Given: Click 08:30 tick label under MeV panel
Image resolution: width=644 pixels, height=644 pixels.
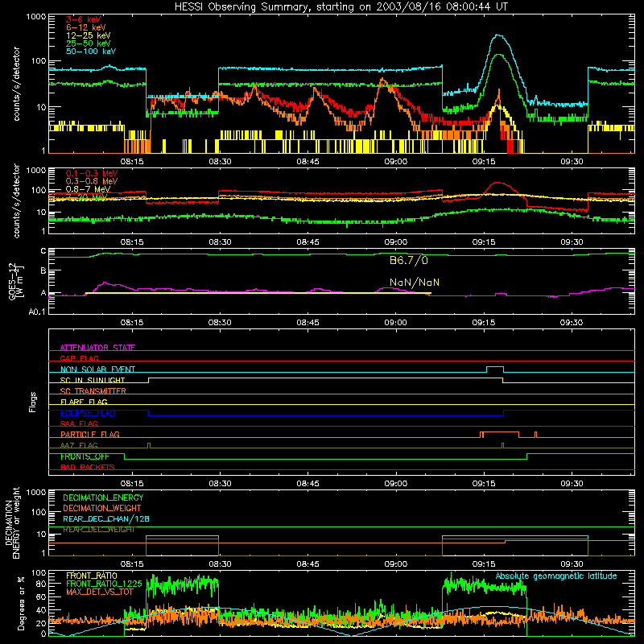Looking at the screenshot, I should (220, 242).
